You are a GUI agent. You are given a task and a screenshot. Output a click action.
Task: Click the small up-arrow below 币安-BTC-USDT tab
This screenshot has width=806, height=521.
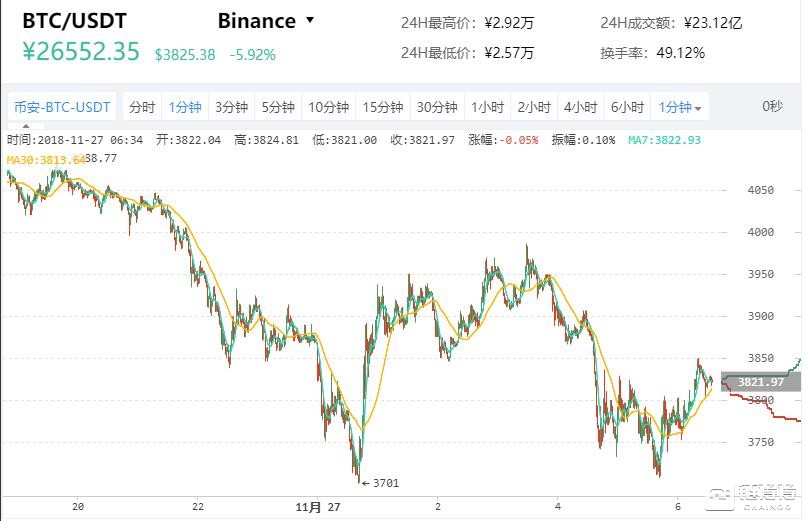(26, 125)
